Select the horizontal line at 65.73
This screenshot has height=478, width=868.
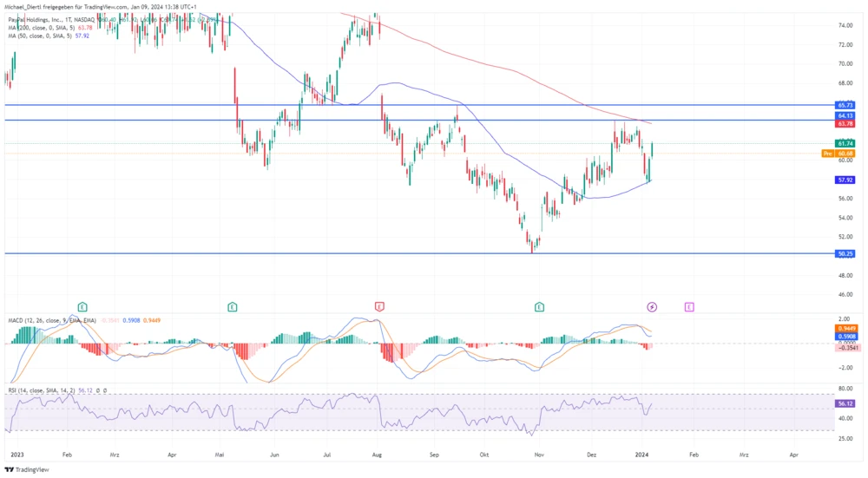pyautogui.click(x=419, y=105)
